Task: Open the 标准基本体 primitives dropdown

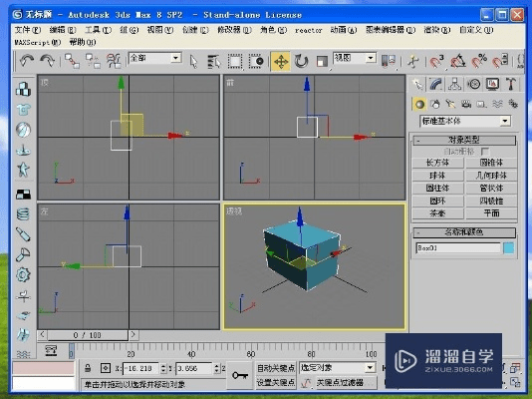Action: point(505,121)
